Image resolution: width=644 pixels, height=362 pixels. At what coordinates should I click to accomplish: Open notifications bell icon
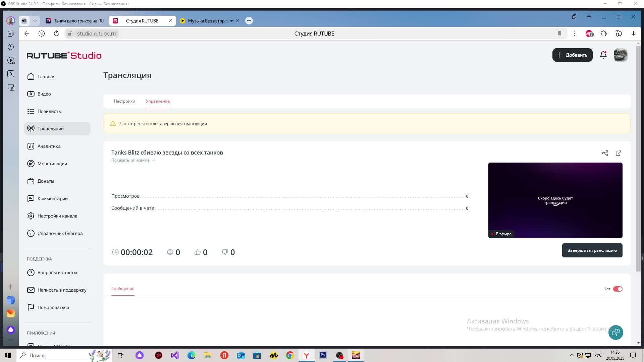[x=603, y=55]
